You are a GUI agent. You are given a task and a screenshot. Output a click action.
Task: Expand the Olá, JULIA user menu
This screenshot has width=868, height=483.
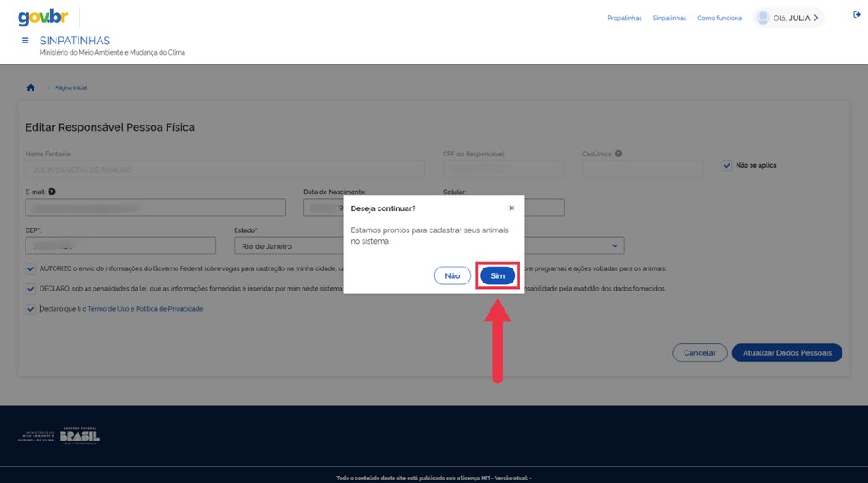[789, 18]
